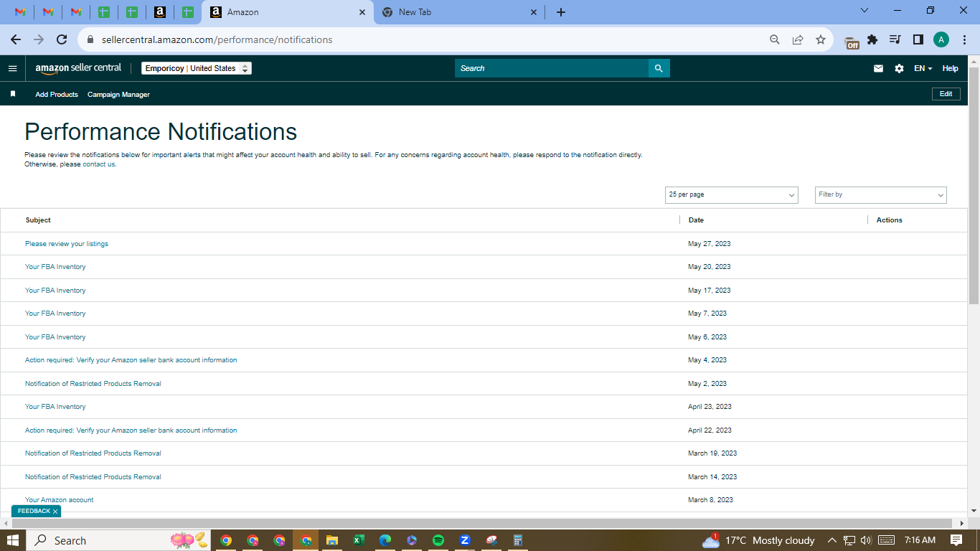Launch Excel from the taskbar
Screen dimensions: 980x551
pyautogui.click(x=359, y=540)
